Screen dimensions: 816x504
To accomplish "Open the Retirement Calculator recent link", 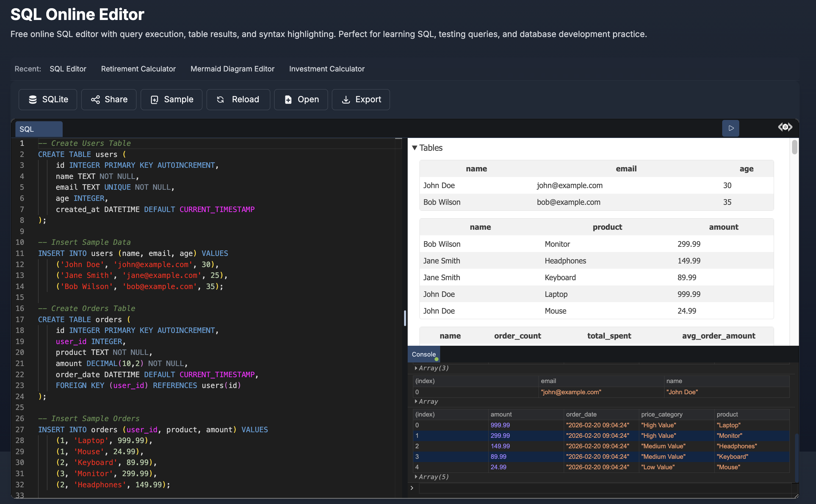I will click(x=138, y=69).
